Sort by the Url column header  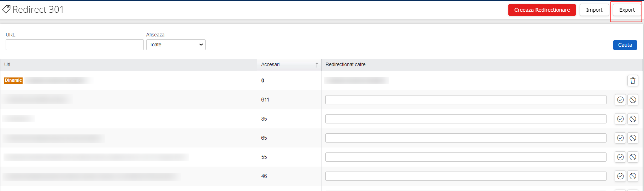tap(7, 64)
